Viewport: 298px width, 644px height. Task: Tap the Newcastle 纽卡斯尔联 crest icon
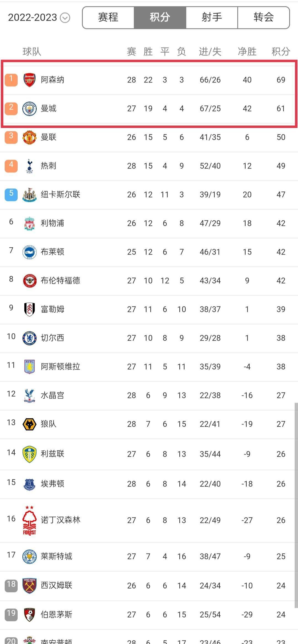[30, 195]
